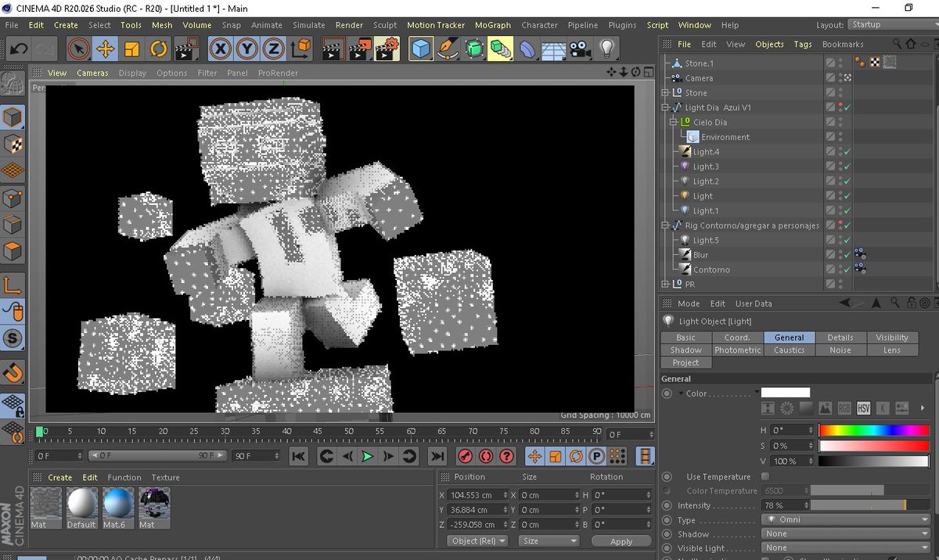This screenshot has width=939, height=560.
Task: Select the Rotate tool in toolbar
Action: [158, 49]
